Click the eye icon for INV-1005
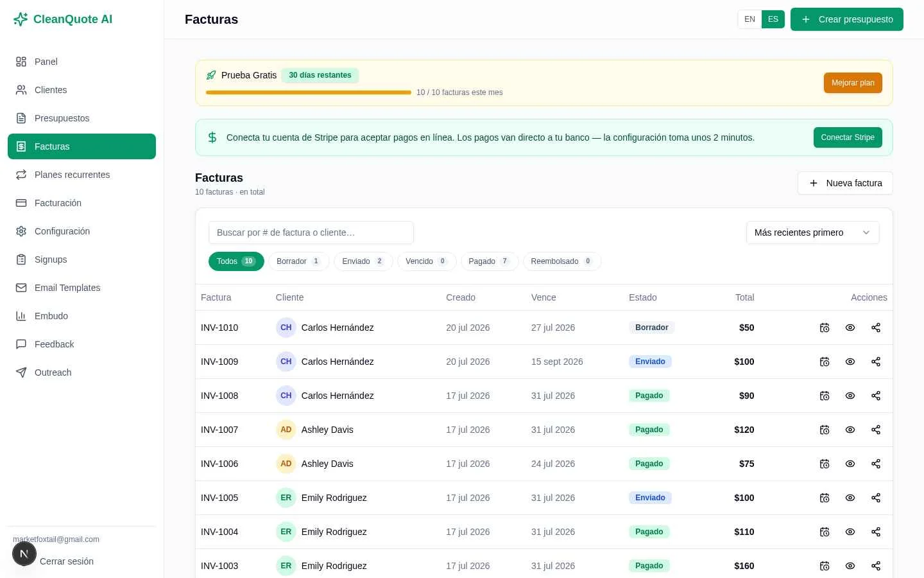The image size is (924, 578). [x=850, y=498]
